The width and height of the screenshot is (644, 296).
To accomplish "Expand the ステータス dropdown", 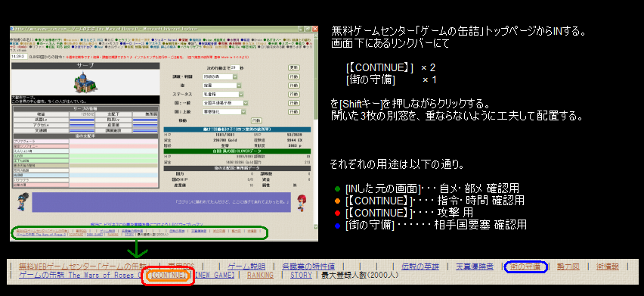I will point(223,94).
